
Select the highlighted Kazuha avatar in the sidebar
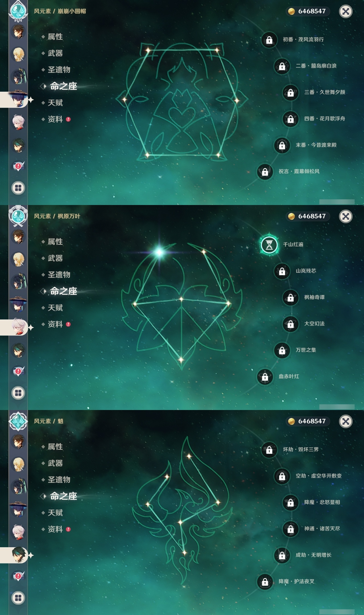pyautogui.click(x=18, y=327)
